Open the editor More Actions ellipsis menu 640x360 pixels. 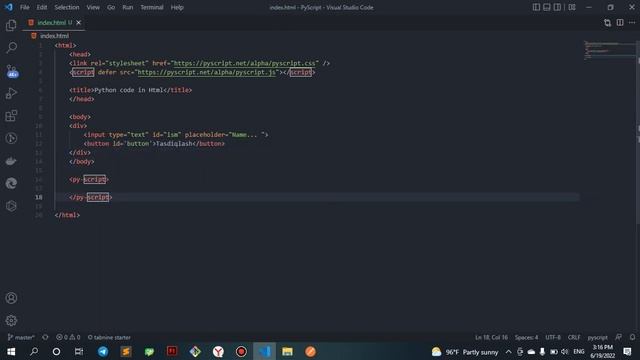coord(632,23)
